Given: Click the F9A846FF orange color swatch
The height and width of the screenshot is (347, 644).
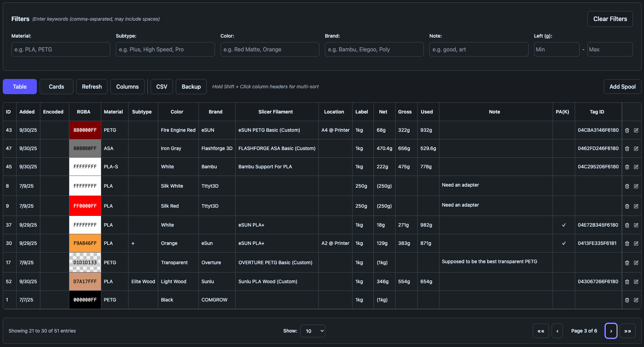Looking at the screenshot, I should pyautogui.click(x=85, y=244).
